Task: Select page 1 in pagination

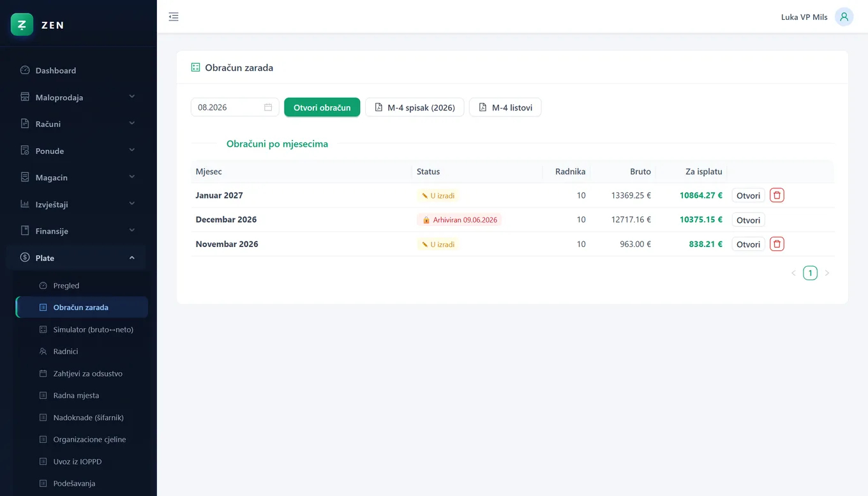Action: point(810,273)
